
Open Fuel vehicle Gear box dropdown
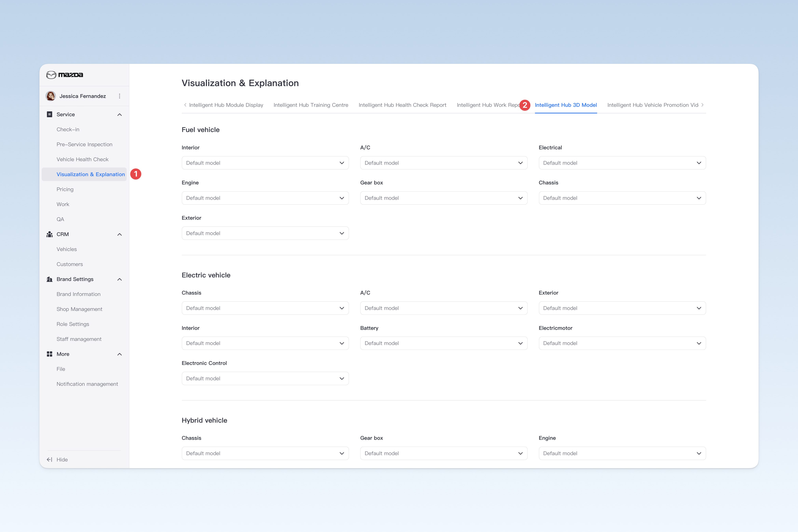(x=444, y=198)
